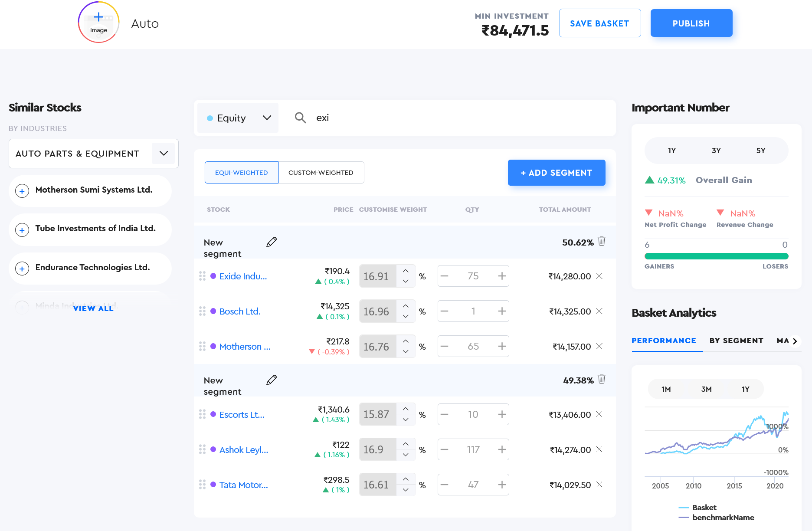812x531 pixels.
Task: Switch to Performance analytics tab
Action: click(664, 341)
